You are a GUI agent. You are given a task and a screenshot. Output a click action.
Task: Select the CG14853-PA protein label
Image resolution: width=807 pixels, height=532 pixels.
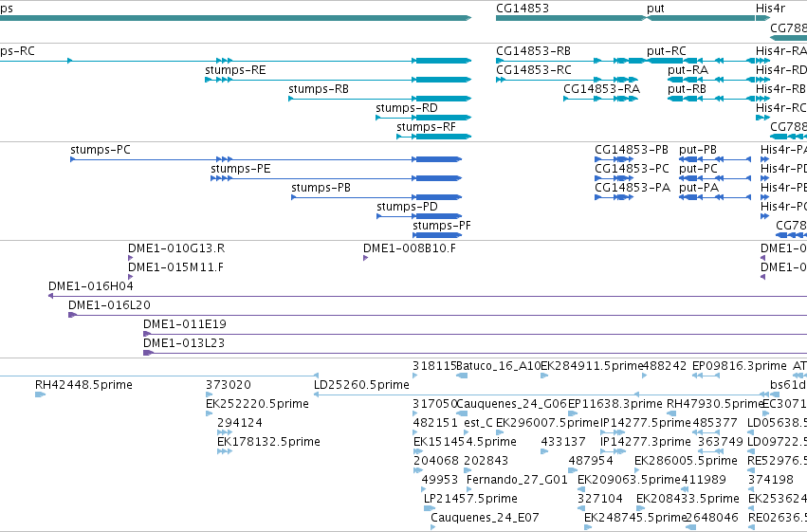[x=633, y=188]
